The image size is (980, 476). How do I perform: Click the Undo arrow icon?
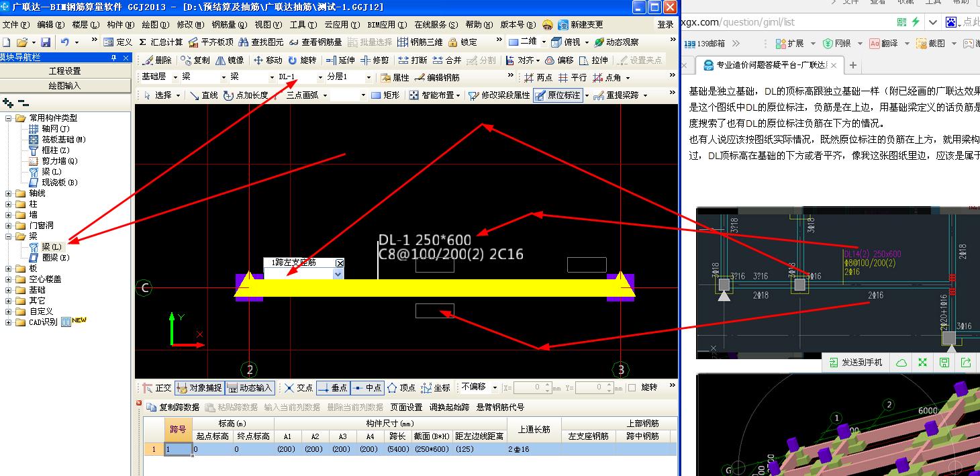pos(64,42)
